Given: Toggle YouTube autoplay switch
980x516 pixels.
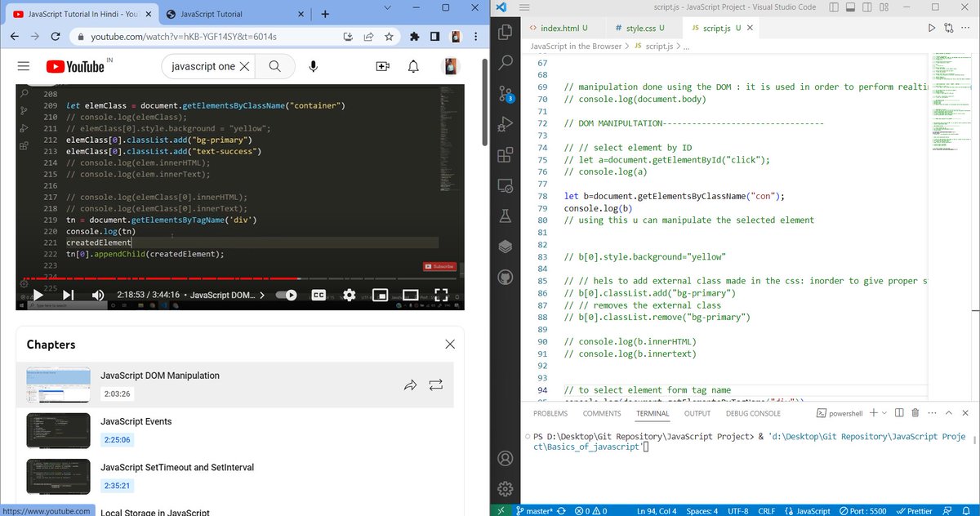Looking at the screenshot, I should 287,295.
